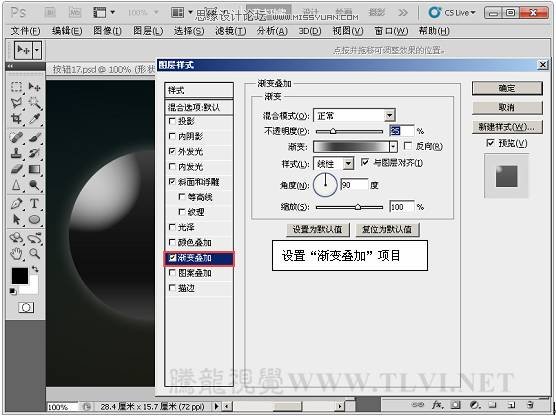Open the 帮助(H) menu
Screen dimensions: 556x416
click(x=434, y=31)
